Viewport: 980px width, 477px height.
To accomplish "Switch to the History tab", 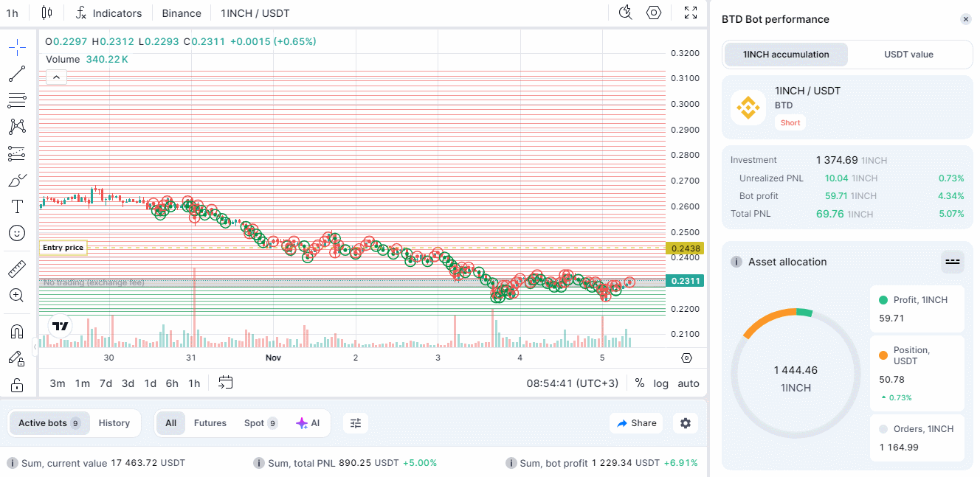I will coord(114,423).
